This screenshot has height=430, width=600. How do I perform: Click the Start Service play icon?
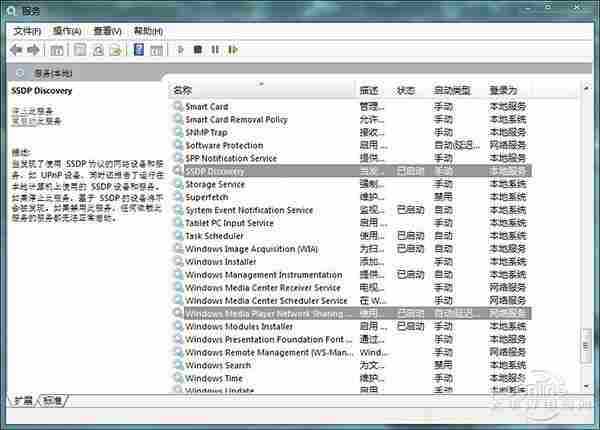click(181, 49)
